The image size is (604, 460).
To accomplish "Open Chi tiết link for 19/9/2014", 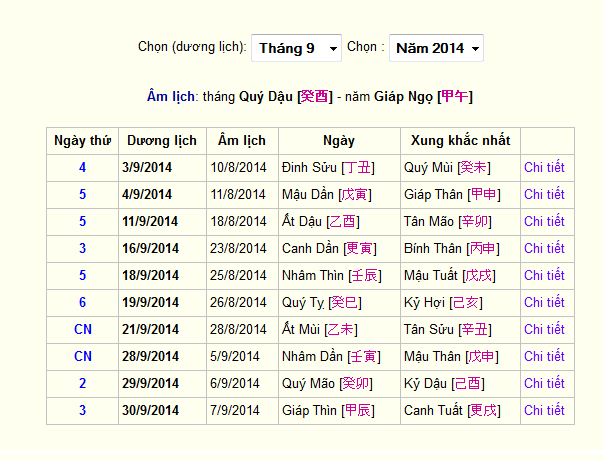I will (544, 302).
